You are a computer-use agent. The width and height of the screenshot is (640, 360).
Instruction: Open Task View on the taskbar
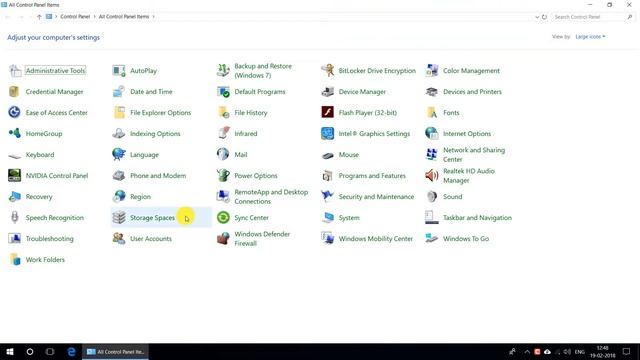coord(50,351)
